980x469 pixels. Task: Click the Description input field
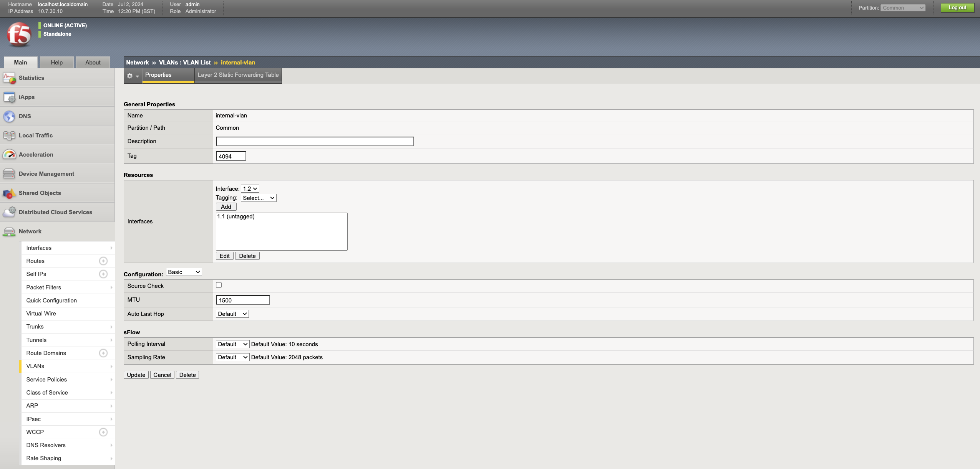coord(315,142)
